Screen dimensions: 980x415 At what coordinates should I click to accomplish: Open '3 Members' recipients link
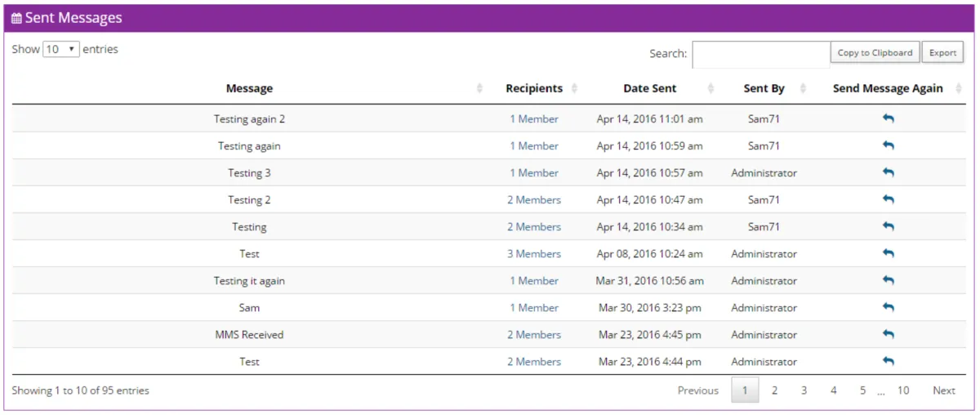[x=533, y=253]
